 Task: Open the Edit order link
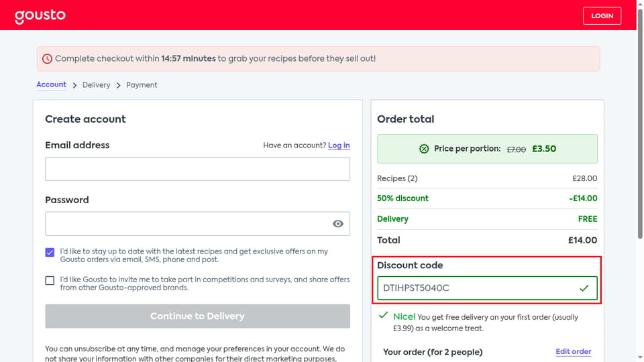click(574, 352)
